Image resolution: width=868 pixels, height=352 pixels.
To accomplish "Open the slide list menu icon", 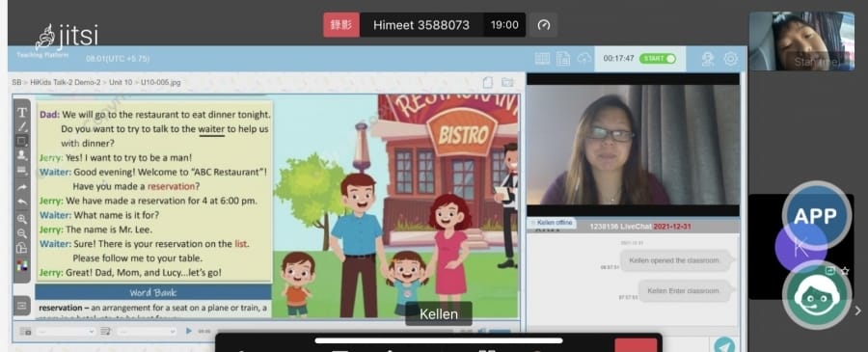I will (21, 306).
